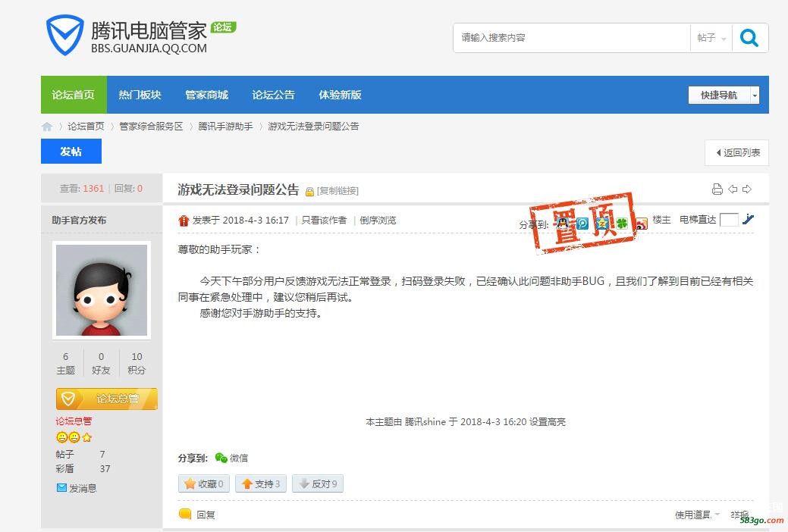
Task: Click 倒序浏览 link
Action: (378, 221)
